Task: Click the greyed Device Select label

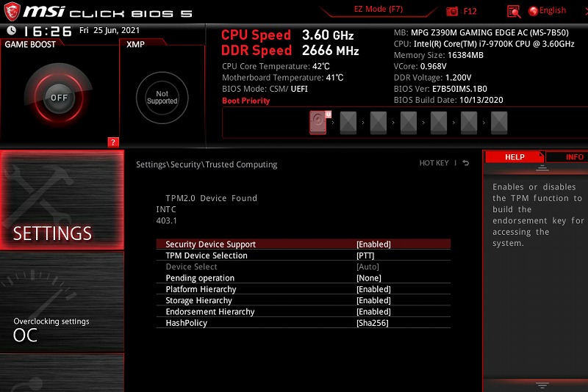Action: tap(191, 267)
